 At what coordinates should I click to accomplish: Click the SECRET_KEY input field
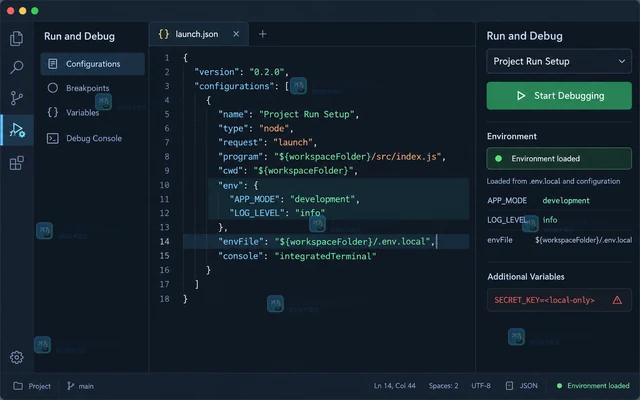[x=559, y=300]
